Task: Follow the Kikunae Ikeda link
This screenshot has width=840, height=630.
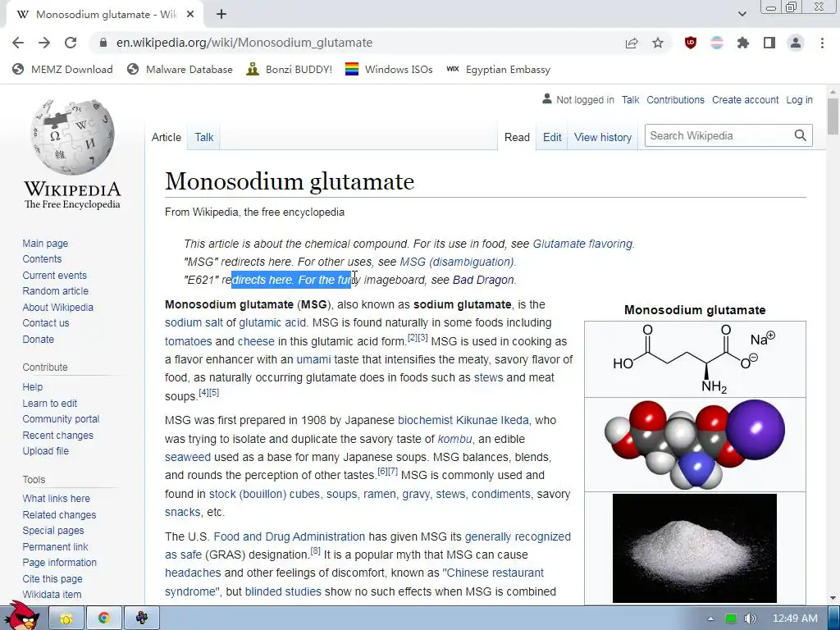Action: [x=492, y=420]
